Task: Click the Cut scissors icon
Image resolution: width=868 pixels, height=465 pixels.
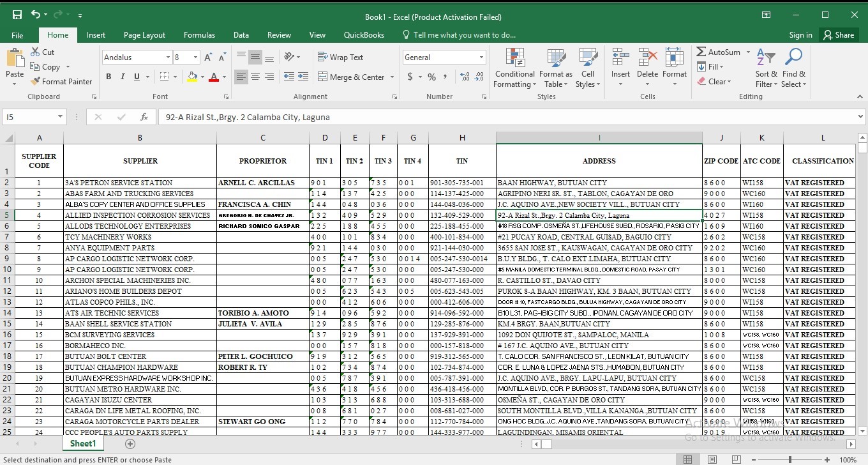Action: tap(35, 52)
